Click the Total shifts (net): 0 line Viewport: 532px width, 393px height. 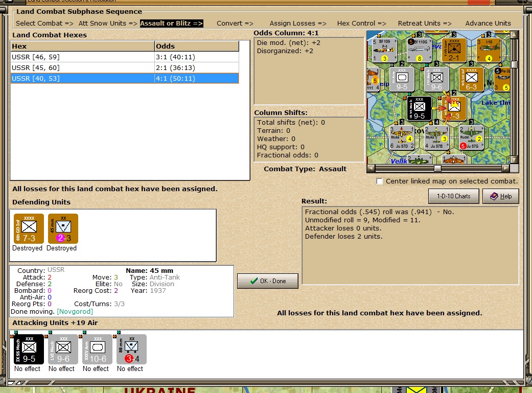pyautogui.click(x=291, y=123)
